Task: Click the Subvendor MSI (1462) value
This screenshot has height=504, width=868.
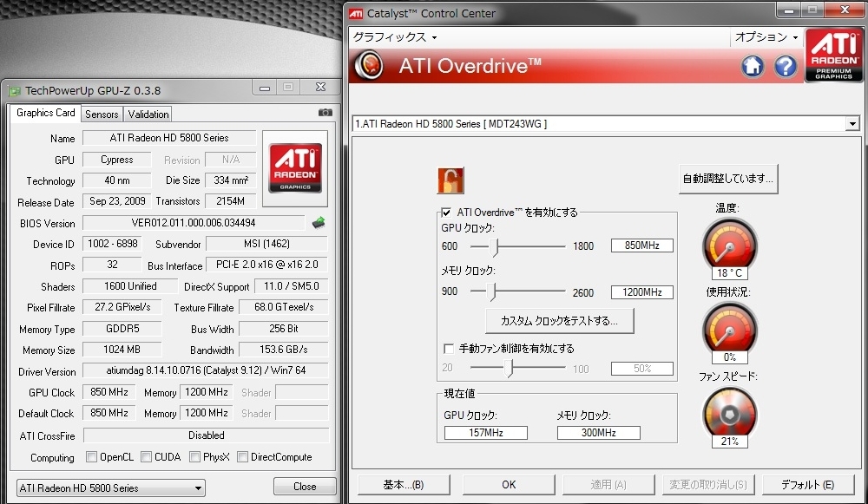Action: pos(266,244)
